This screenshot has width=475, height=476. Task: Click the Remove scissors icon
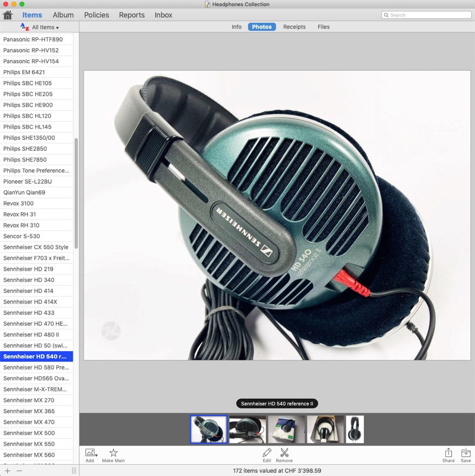[284, 453]
